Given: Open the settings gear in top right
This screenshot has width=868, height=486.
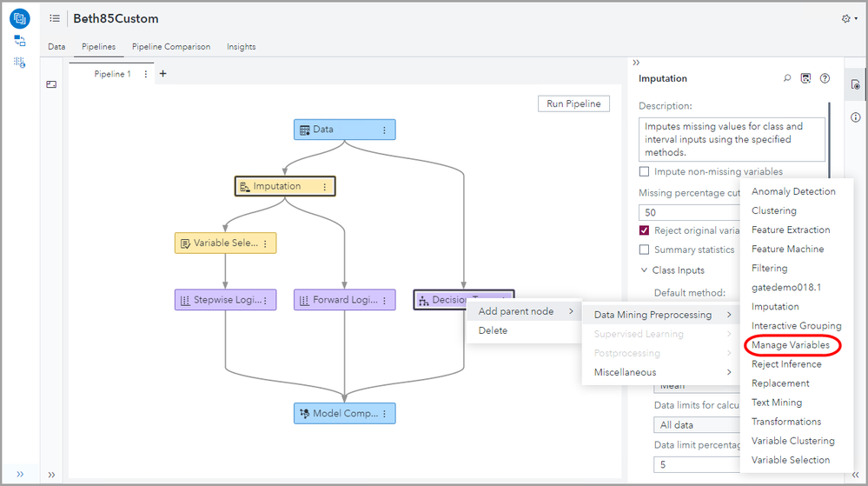Looking at the screenshot, I should 847,18.
